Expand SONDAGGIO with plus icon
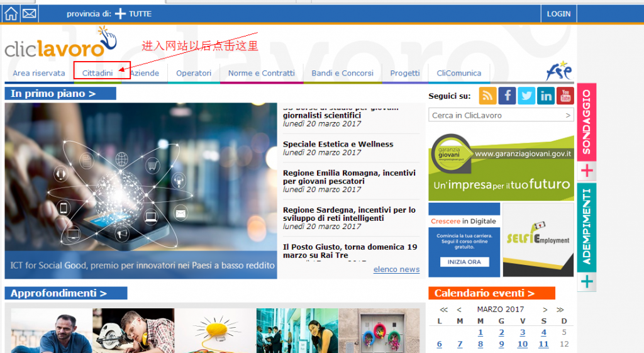This screenshot has width=644, height=353. point(587,170)
